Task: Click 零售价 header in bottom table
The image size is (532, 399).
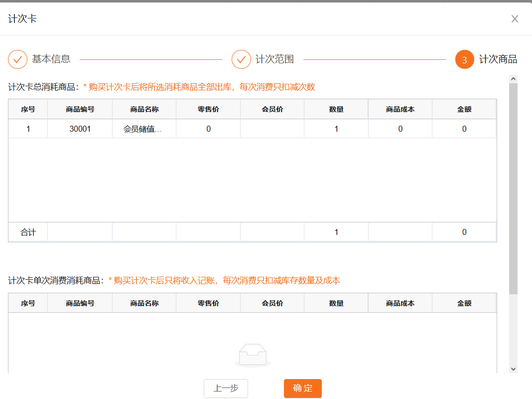Action: click(208, 303)
